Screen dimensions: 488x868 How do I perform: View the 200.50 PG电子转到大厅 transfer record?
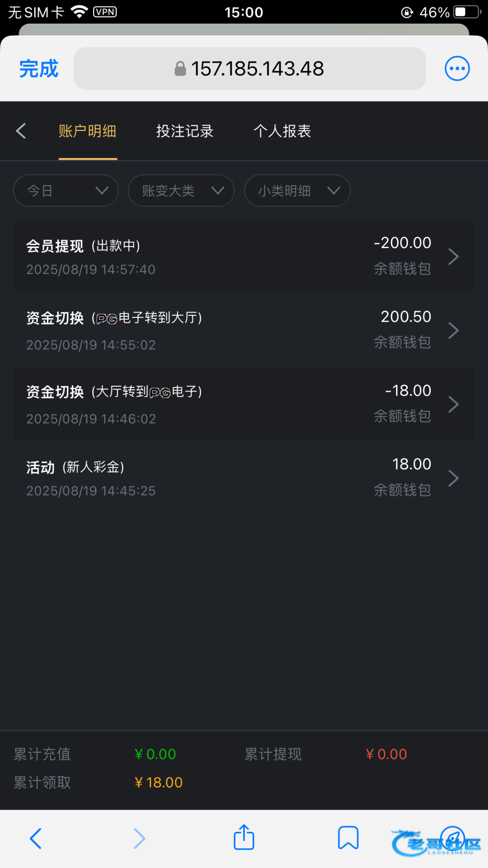tap(244, 330)
